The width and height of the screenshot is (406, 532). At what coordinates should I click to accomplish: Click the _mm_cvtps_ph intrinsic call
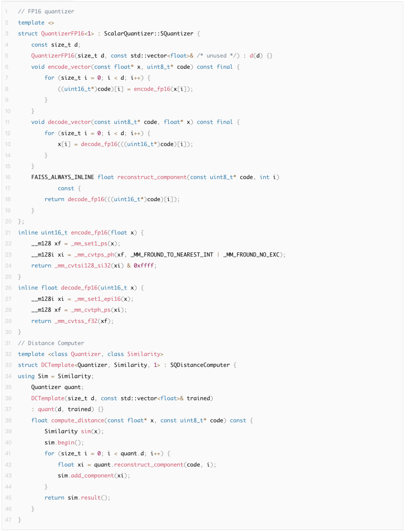94,255
